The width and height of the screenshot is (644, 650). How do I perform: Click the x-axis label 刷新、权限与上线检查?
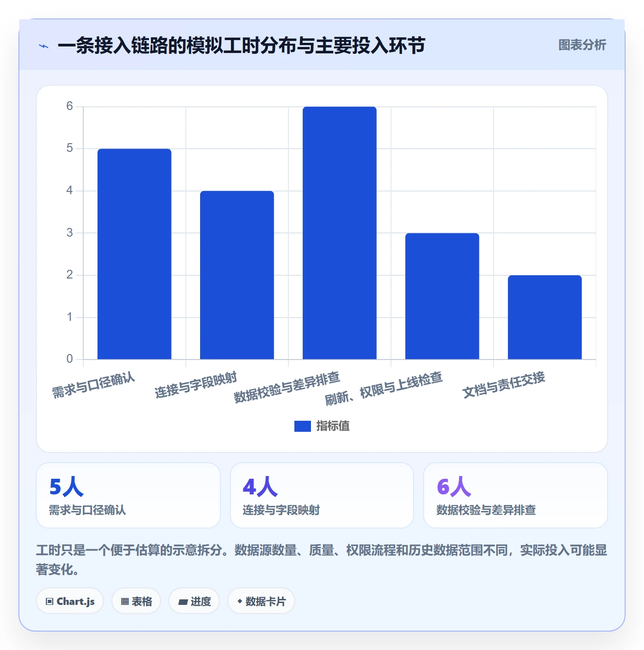[x=384, y=389]
